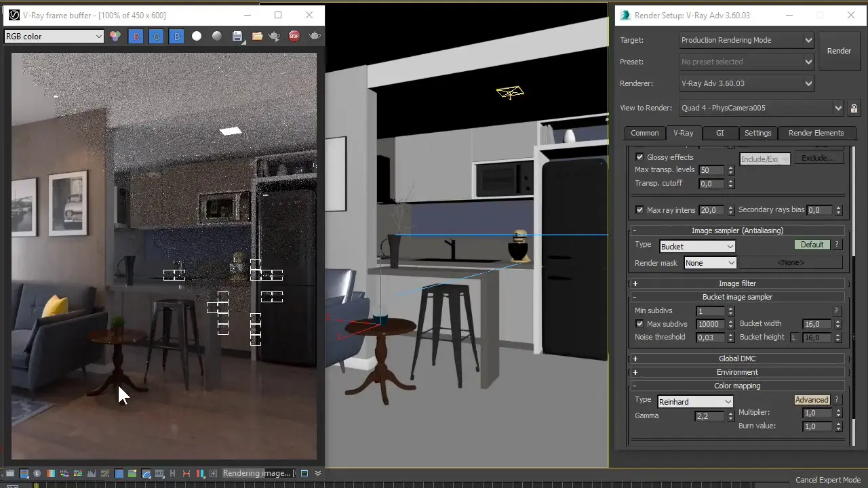The image size is (868, 488).
Task: Switch frame buffer to monochromatic mode
Action: [x=216, y=36]
